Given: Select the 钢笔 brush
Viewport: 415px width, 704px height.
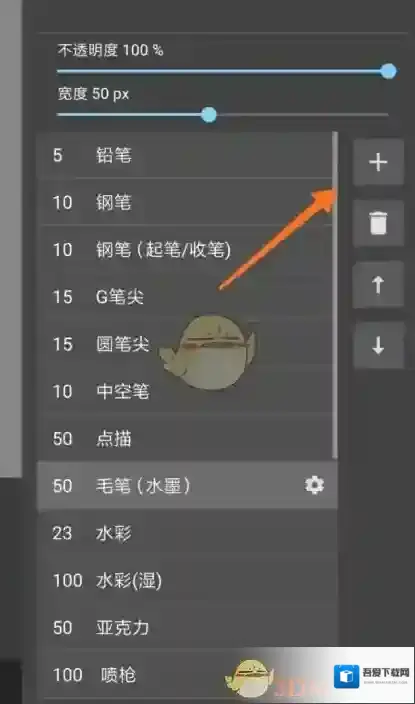Looking at the screenshot, I should pyautogui.click(x=186, y=202).
